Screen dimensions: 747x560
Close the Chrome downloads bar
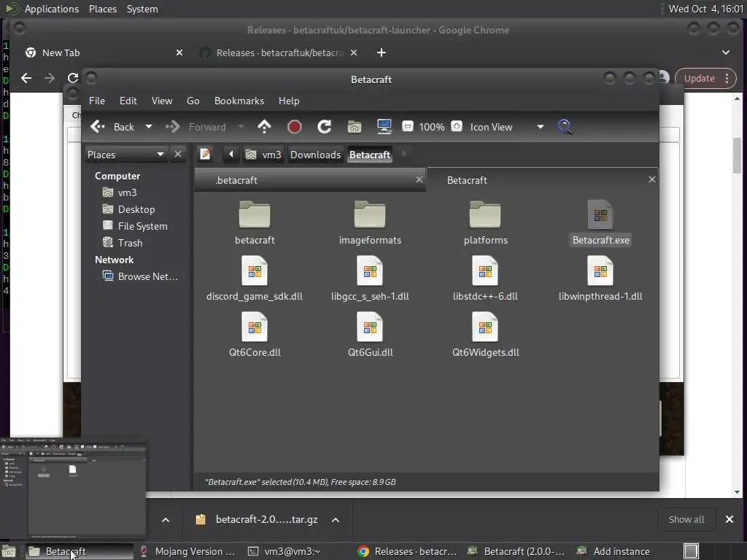[729, 519]
